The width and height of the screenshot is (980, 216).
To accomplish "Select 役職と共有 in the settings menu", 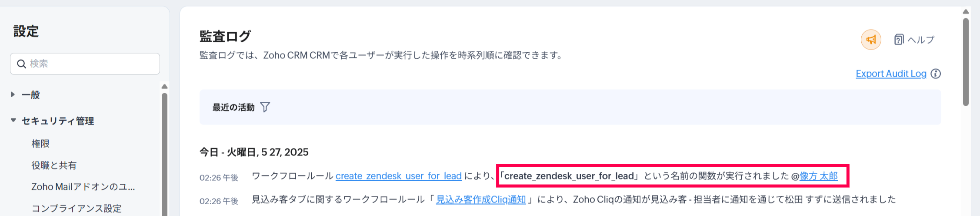I will coord(54,165).
